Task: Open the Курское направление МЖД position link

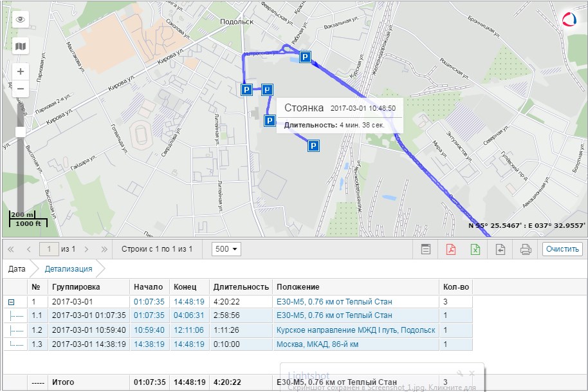Action: pos(355,330)
